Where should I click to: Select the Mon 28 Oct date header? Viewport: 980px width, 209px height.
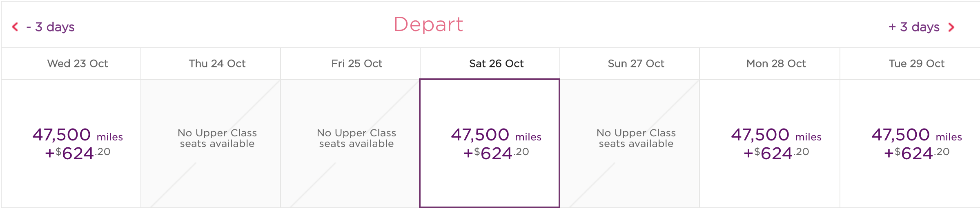click(x=776, y=64)
